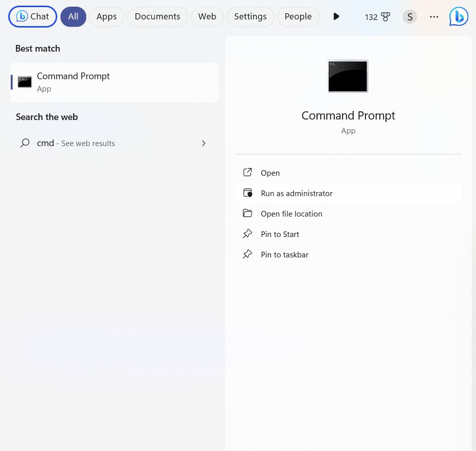Click the Bing Chat icon top right
Screen dimensions: 476x451
coord(459,17)
